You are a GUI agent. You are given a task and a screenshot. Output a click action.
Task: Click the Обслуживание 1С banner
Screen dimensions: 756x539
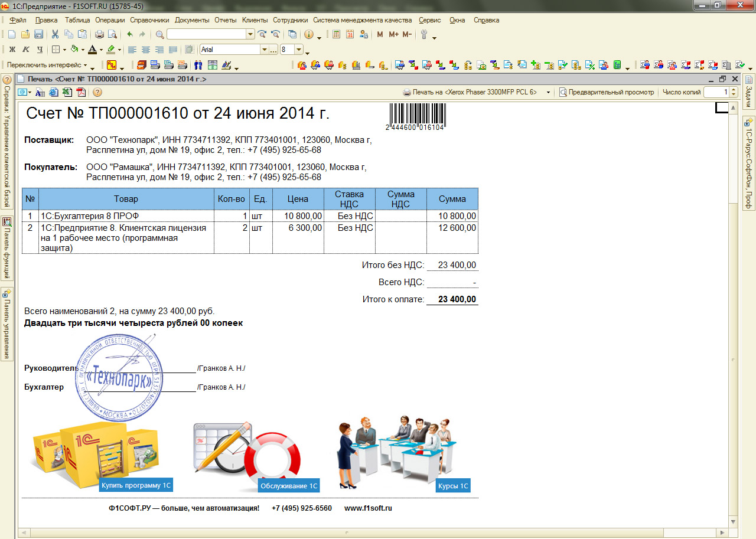(288, 486)
